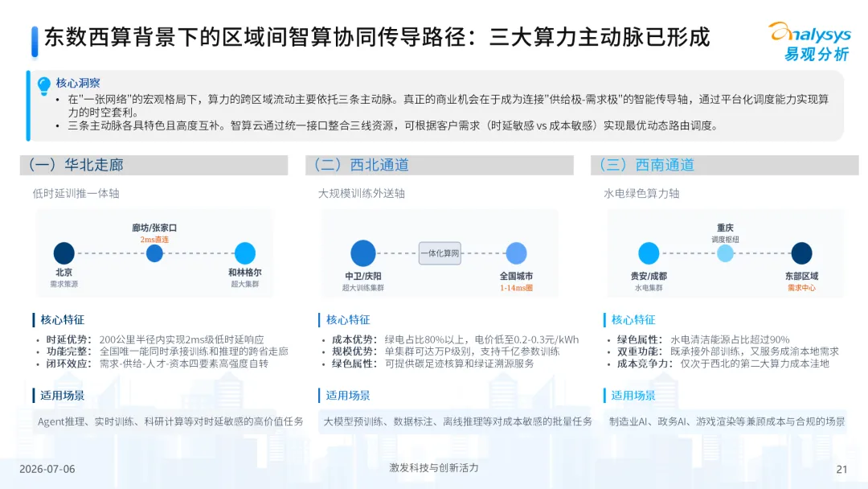
Task: Click the 闭环效应 bullet line
Action: pyautogui.click(x=158, y=364)
